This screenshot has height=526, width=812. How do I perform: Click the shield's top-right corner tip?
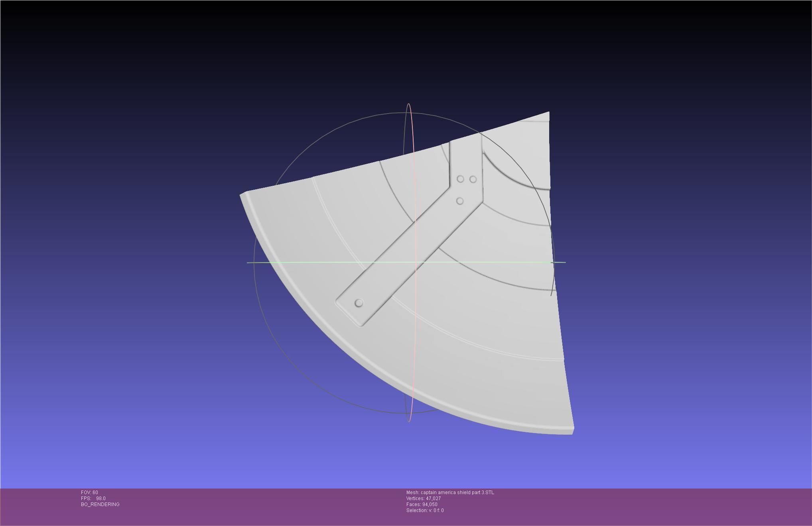(x=548, y=113)
